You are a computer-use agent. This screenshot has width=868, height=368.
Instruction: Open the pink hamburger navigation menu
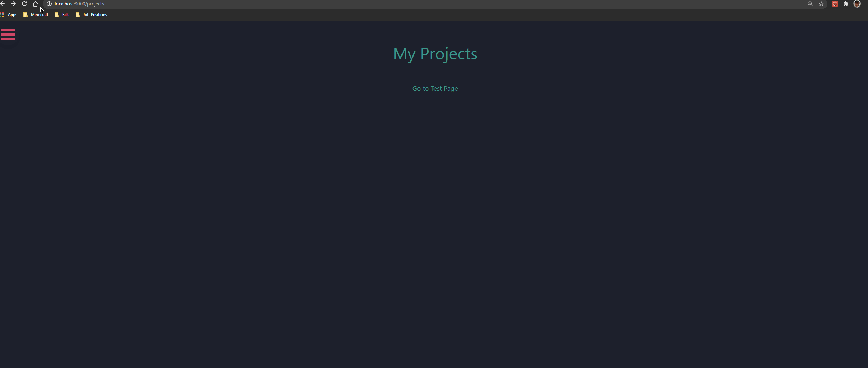(x=8, y=34)
